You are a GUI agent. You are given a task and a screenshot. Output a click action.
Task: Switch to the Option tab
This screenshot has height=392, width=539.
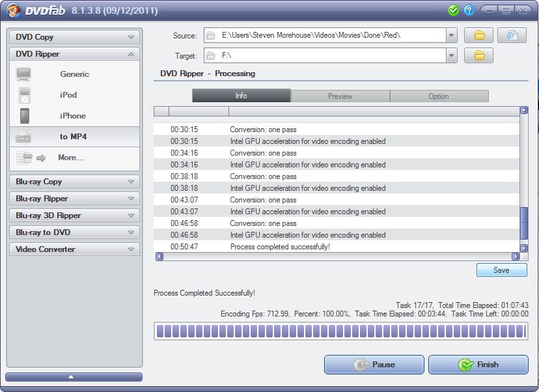click(439, 96)
